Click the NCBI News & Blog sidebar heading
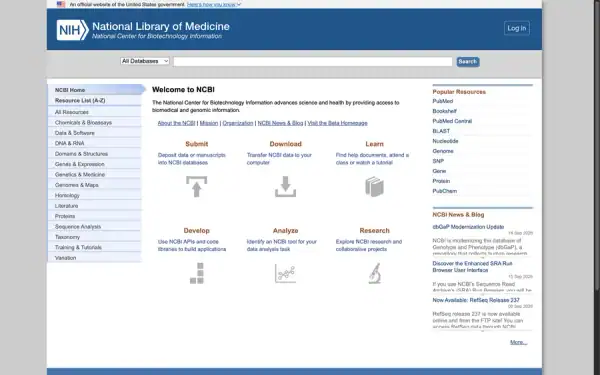The width and height of the screenshot is (600, 375). [458, 215]
